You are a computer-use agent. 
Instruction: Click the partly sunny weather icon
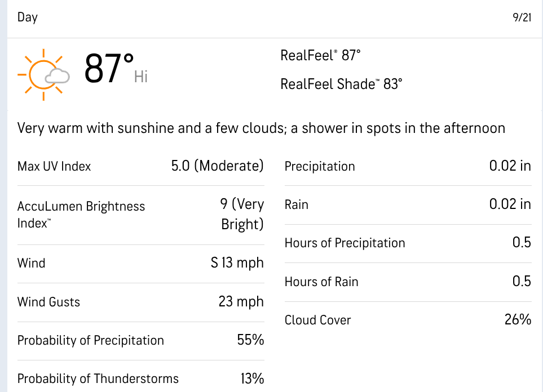click(x=43, y=75)
